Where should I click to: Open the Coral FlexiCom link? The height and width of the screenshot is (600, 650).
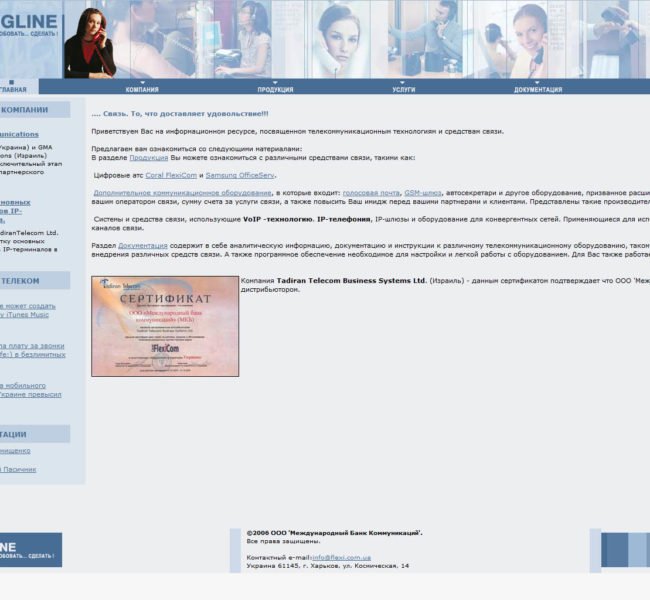171,175
